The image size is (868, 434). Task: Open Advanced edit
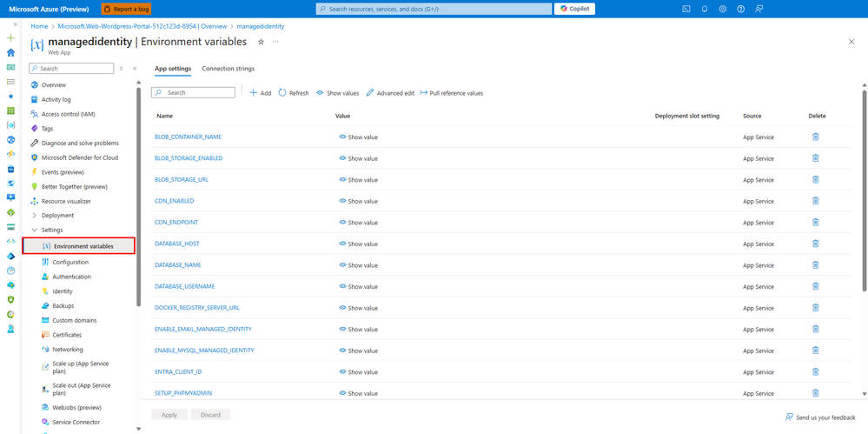pos(390,93)
